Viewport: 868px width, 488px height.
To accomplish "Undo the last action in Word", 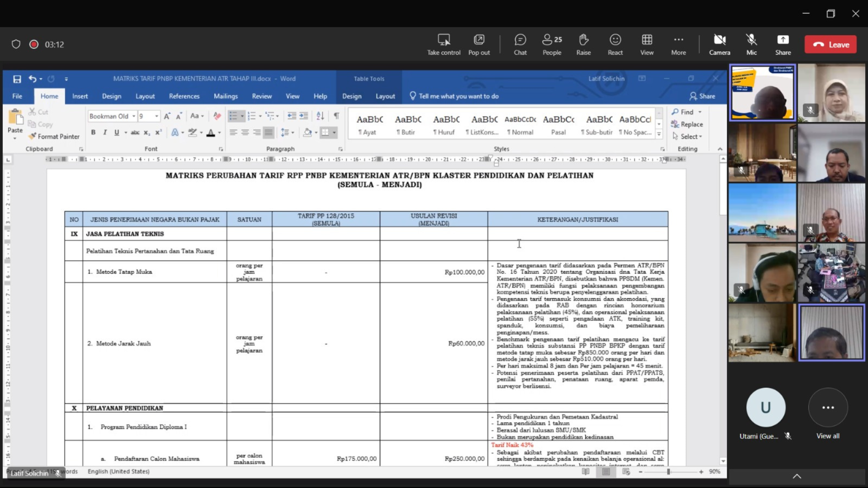I will pyautogui.click(x=32, y=79).
